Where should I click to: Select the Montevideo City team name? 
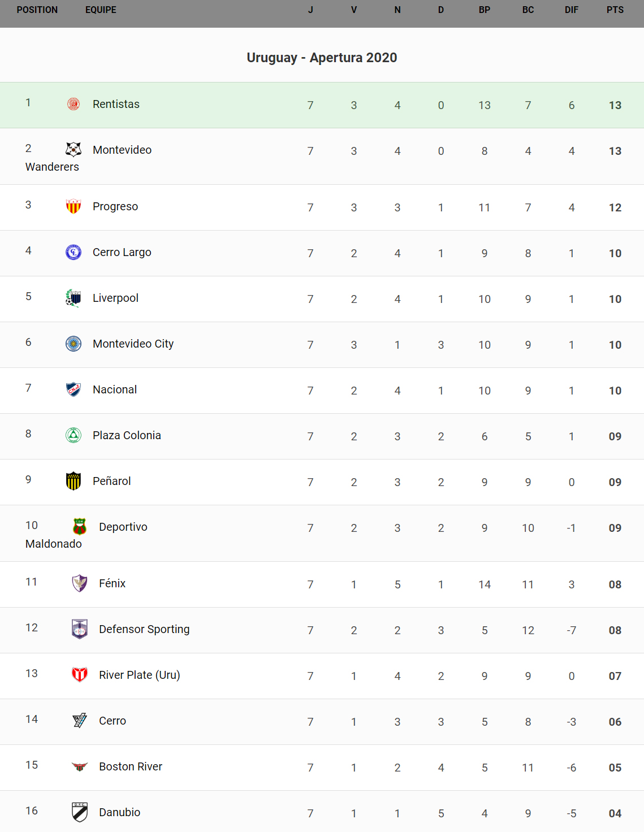tap(133, 344)
